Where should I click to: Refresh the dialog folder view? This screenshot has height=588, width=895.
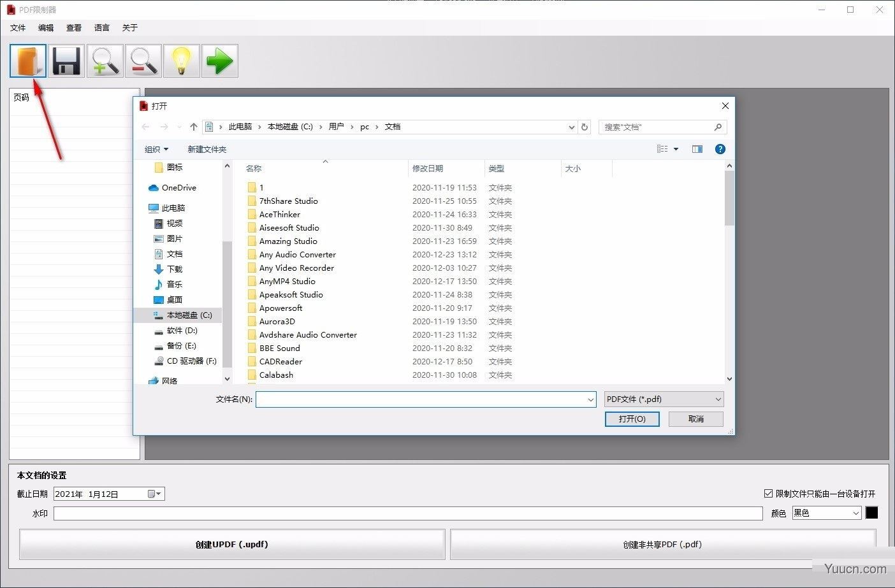tap(585, 127)
